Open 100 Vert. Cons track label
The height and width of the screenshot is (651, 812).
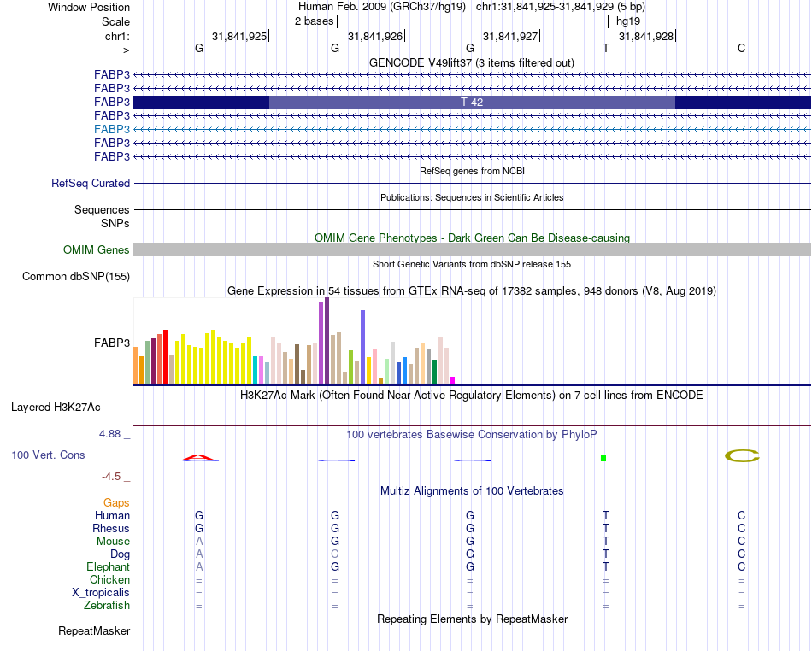(48, 455)
